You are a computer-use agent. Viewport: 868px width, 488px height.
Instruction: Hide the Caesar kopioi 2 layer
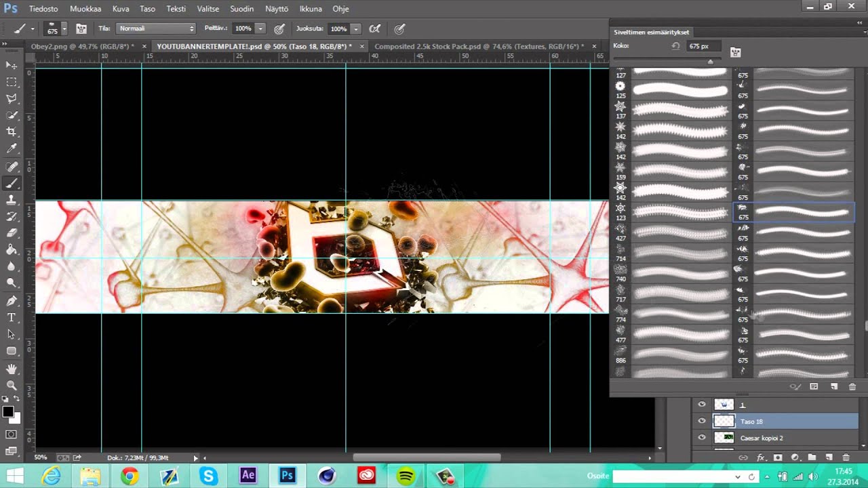[x=702, y=438]
